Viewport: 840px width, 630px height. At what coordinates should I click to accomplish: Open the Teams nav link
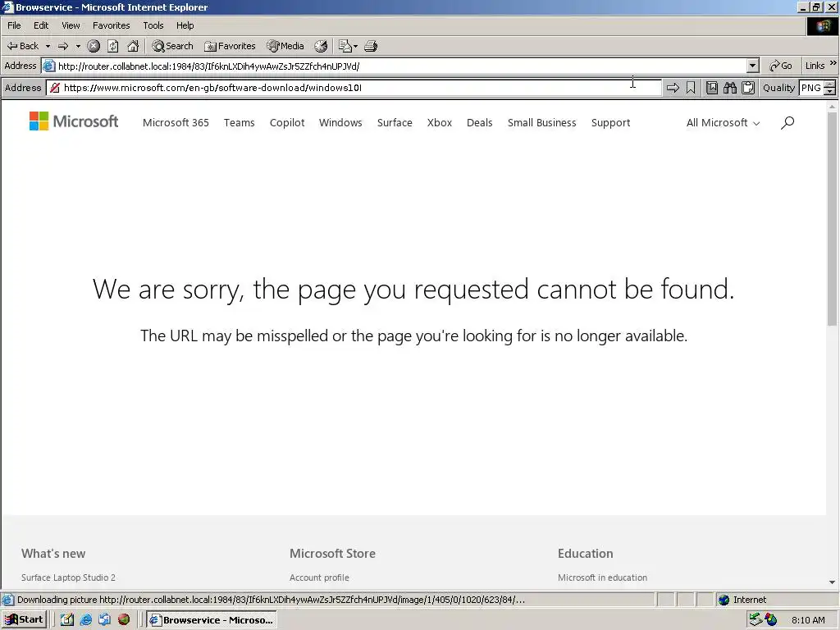pyautogui.click(x=239, y=123)
